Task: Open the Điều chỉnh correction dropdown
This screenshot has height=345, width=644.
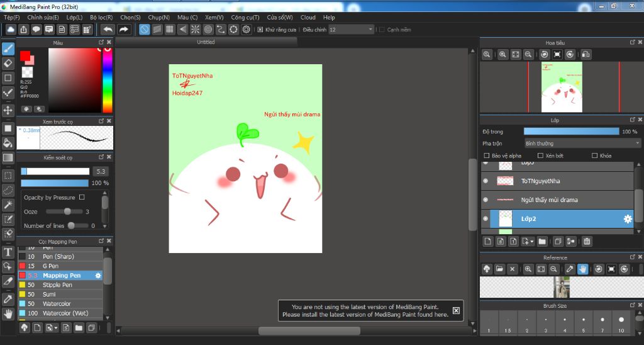Action: click(351, 30)
